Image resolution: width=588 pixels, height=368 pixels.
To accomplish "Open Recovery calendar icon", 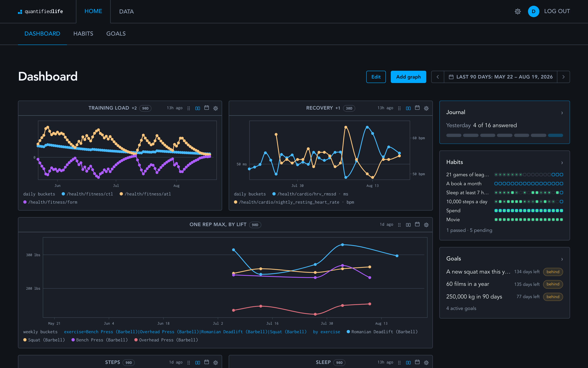I will pos(417,108).
